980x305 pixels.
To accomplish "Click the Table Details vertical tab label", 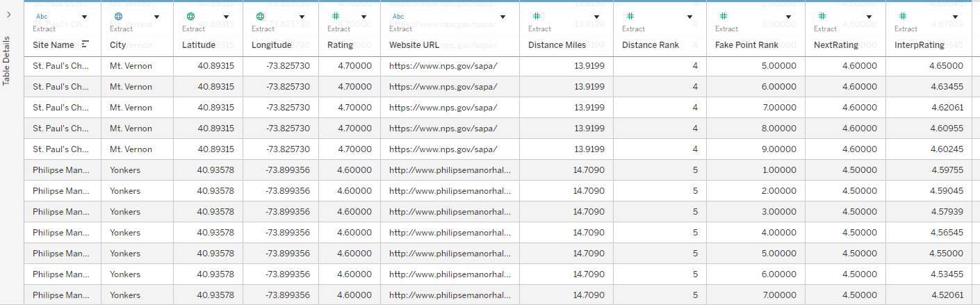I will point(7,61).
